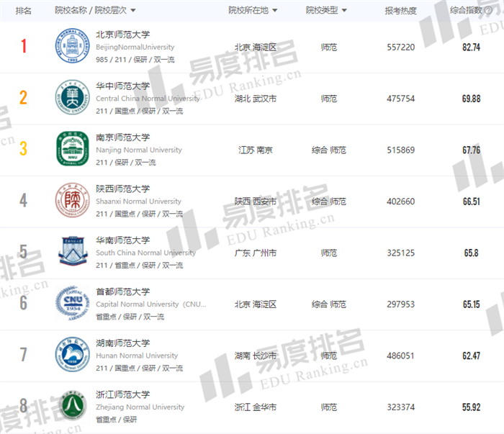Click South China Normal University English name
This screenshot has width=504, height=434.
point(145,253)
